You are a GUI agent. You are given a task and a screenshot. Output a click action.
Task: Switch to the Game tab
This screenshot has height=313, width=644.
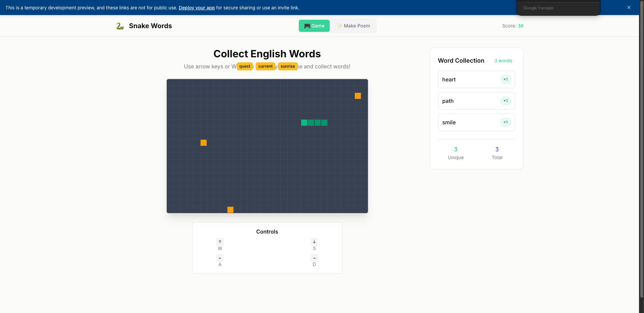(314, 26)
